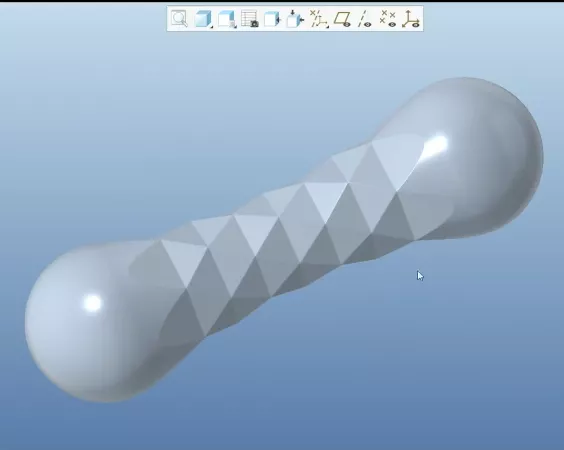564x450 pixels.
Task: Open the Datum Display Filters icon
Action: click(x=318, y=18)
